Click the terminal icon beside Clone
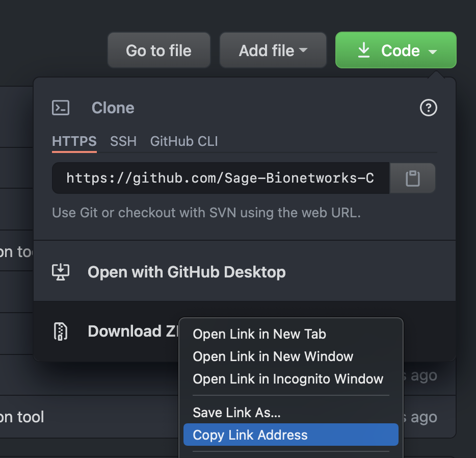The width and height of the screenshot is (476, 458). point(61,108)
